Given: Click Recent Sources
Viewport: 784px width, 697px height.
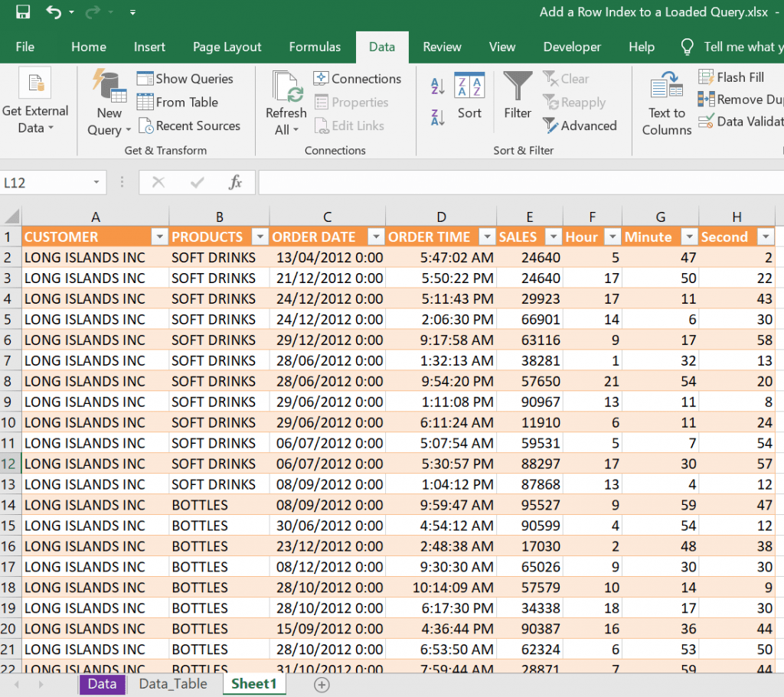Looking at the screenshot, I should (193, 125).
